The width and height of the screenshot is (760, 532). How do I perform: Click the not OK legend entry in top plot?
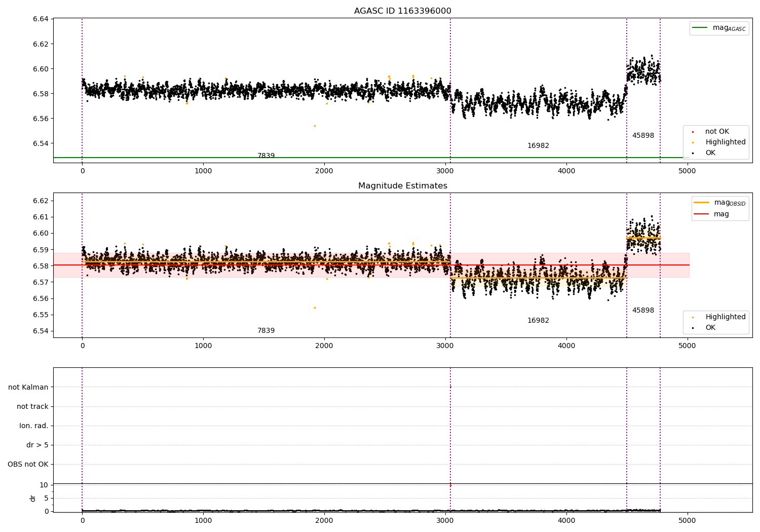click(x=711, y=132)
